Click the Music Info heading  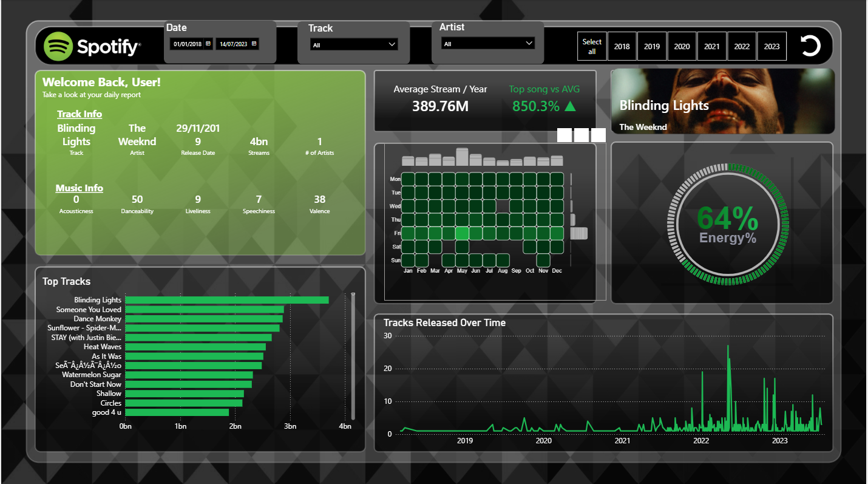tap(80, 188)
